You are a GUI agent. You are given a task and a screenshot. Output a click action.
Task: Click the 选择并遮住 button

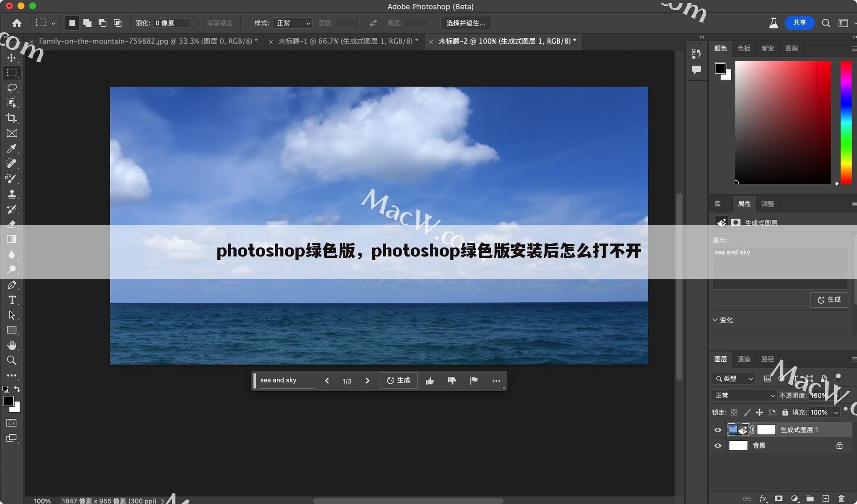466,23
